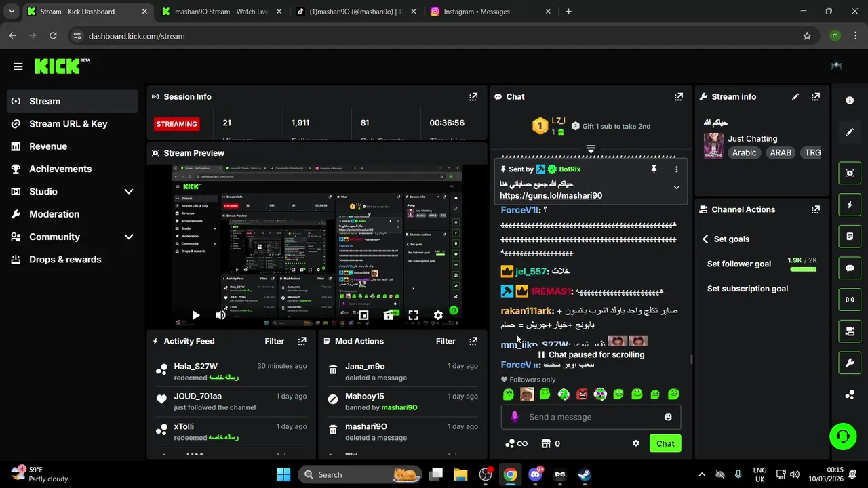Click the Just Chatting category thumbnail
The image size is (868, 488).
pyautogui.click(x=713, y=145)
